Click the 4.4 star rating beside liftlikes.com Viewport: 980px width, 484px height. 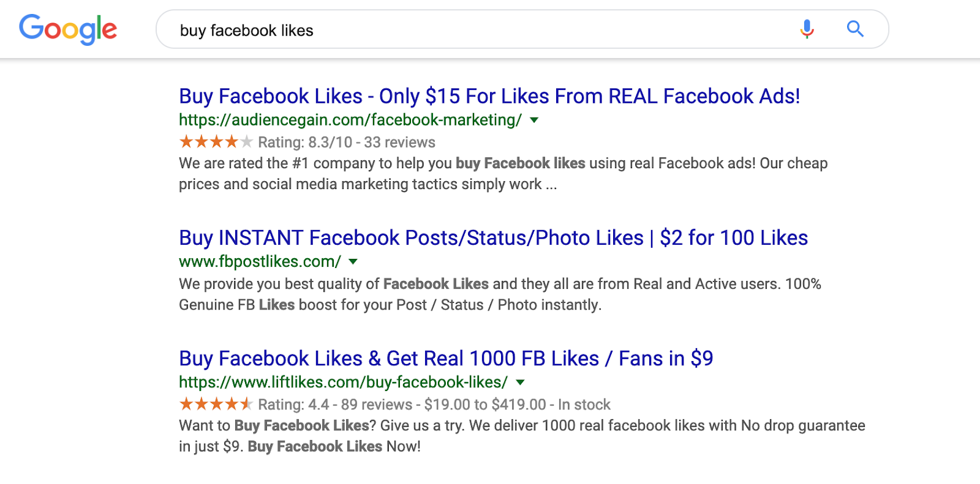tap(216, 404)
